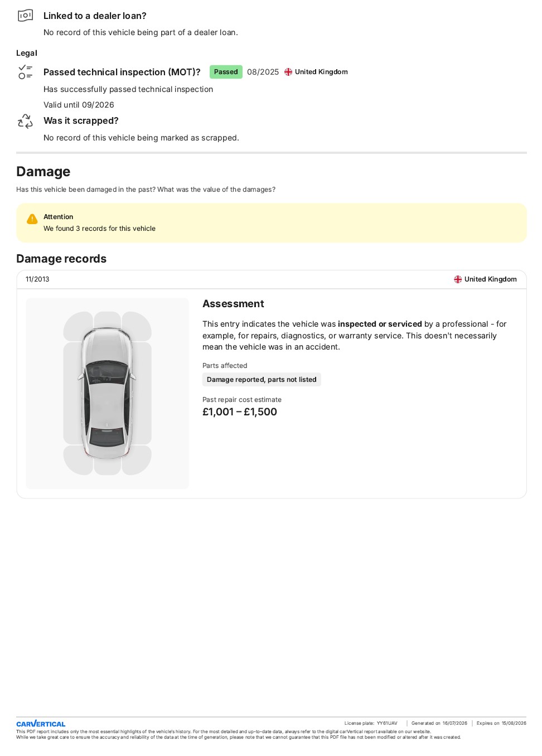Click the yellow Attention warning triangle icon

[x=32, y=219]
